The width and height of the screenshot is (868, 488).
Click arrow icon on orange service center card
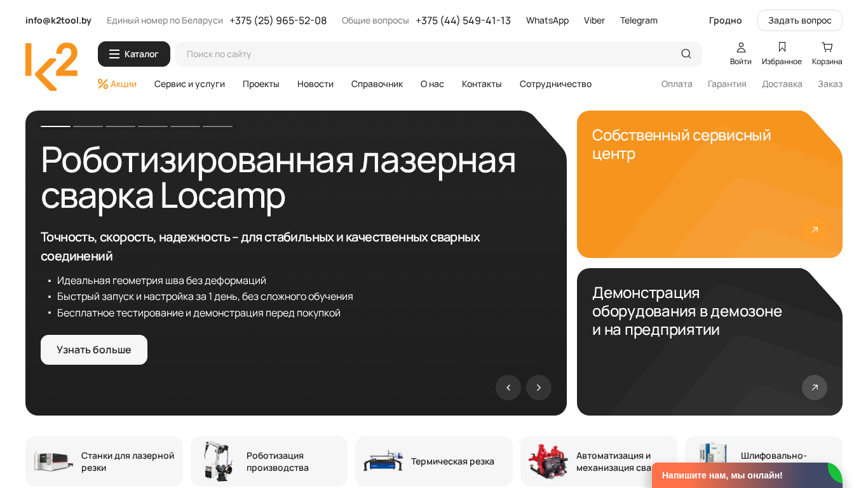tap(814, 230)
